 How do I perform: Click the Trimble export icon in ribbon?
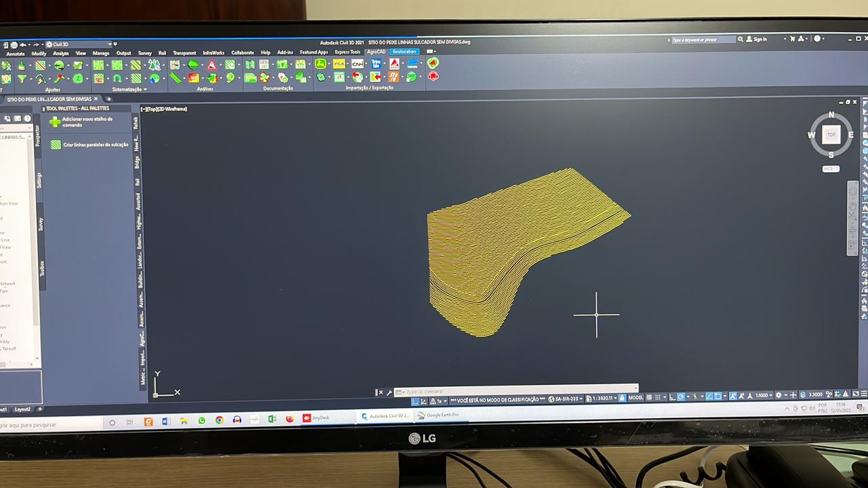(x=376, y=64)
